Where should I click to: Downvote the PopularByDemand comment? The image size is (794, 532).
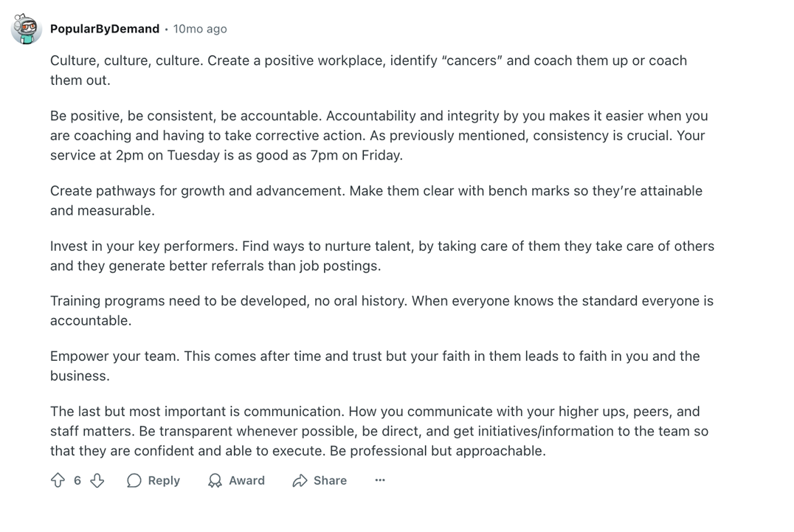(97, 480)
